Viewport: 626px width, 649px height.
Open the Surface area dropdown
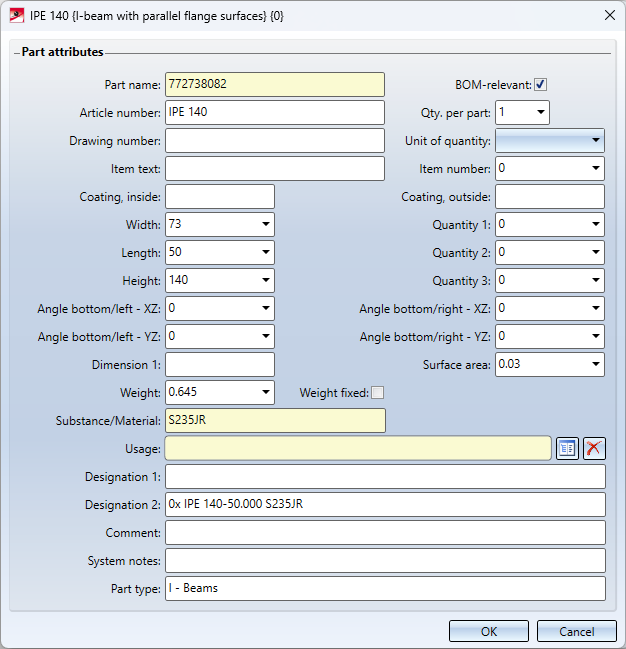pyautogui.click(x=596, y=365)
